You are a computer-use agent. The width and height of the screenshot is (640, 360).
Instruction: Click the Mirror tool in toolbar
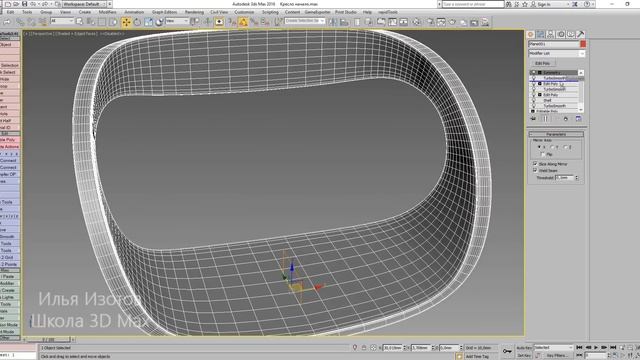[x=333, y=22]
